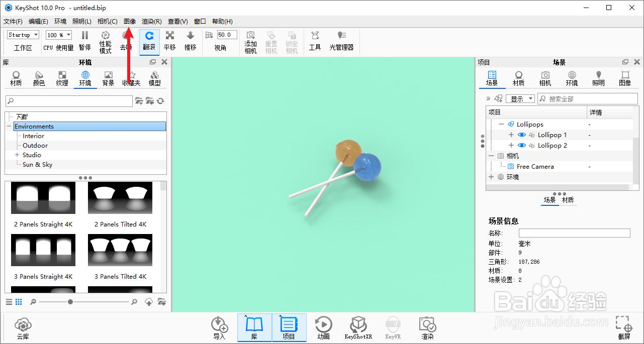644x344 pixels.
Task: Open the 光管理器 light manager
Action: 342,41
